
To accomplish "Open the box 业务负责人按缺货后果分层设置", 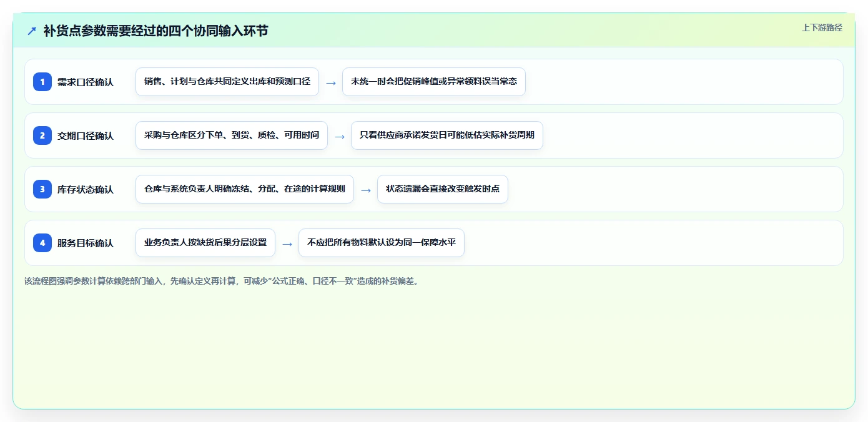I will [x=205, y=243].
